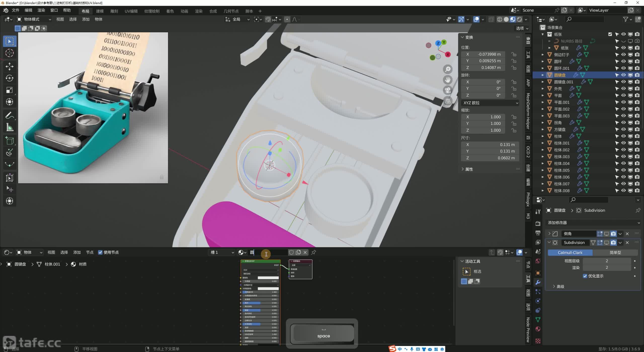Select the Scale tool
This screenshot has width=644, height=352.
[x=10, y=90]
